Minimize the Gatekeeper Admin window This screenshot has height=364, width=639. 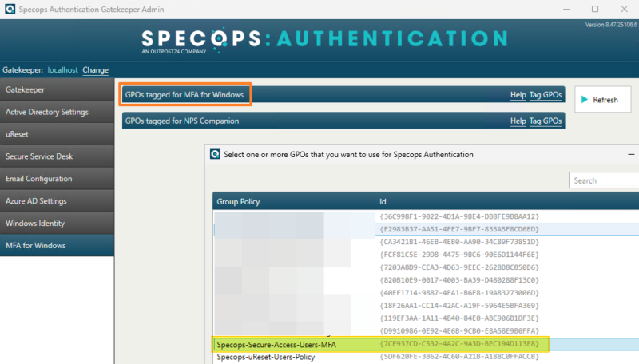coord(566,9)
